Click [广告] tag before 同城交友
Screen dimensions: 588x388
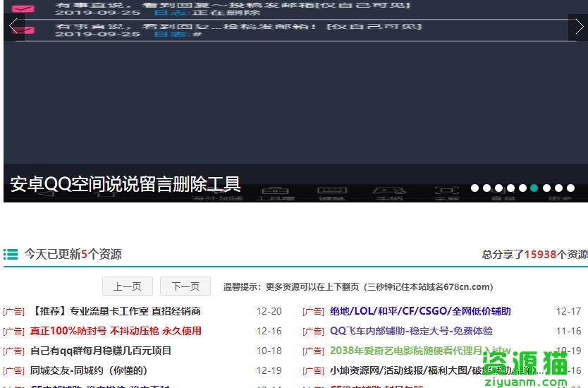coord(14,371)
